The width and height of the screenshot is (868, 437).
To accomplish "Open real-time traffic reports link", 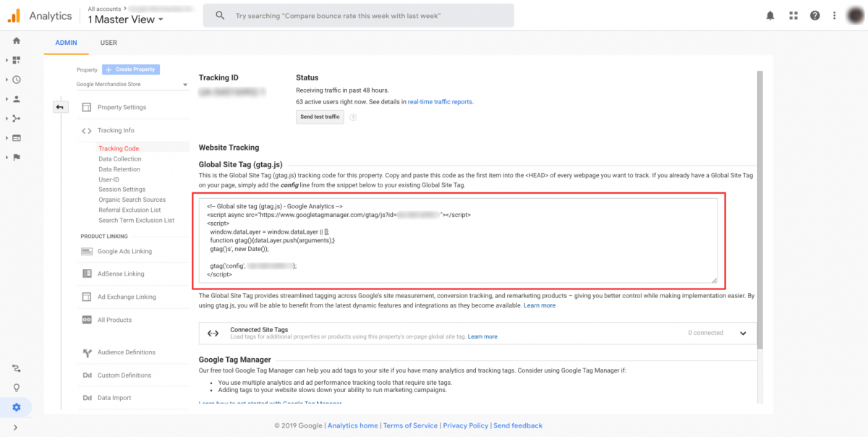I will point(441,102).
